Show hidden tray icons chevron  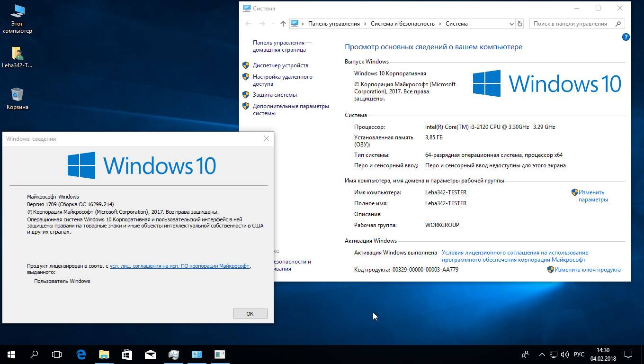coord(542,354)
